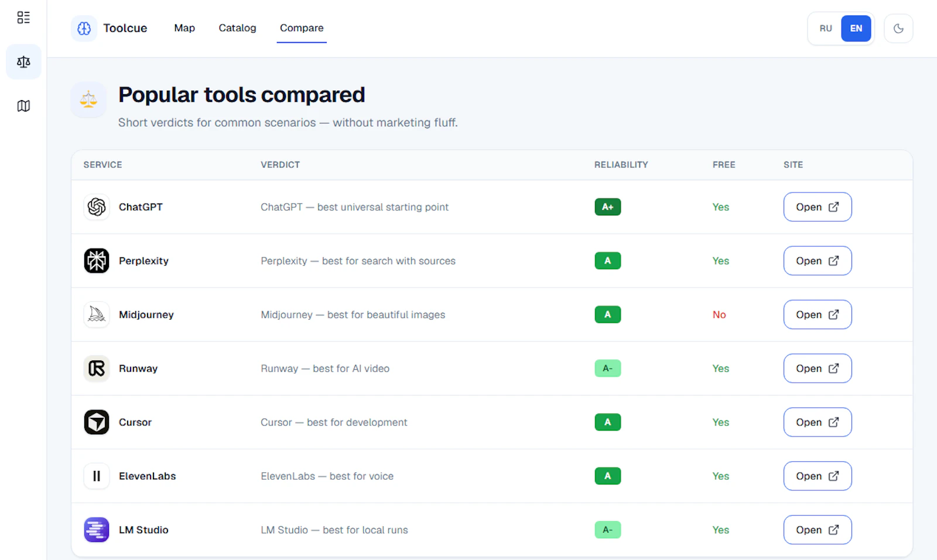
Task: Click 'best for development' verdict
Action: coord(357,422)
